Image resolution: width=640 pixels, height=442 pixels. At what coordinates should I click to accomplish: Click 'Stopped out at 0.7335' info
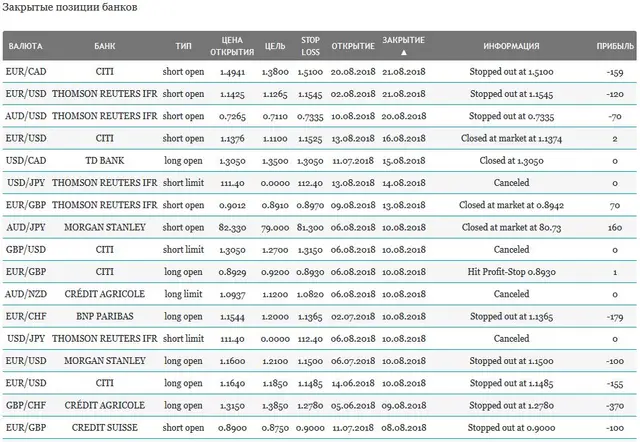(x=511, y=116)
